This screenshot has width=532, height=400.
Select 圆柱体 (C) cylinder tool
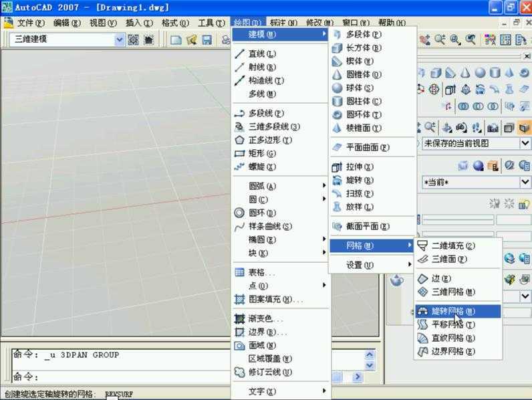(x=372, y=101)
